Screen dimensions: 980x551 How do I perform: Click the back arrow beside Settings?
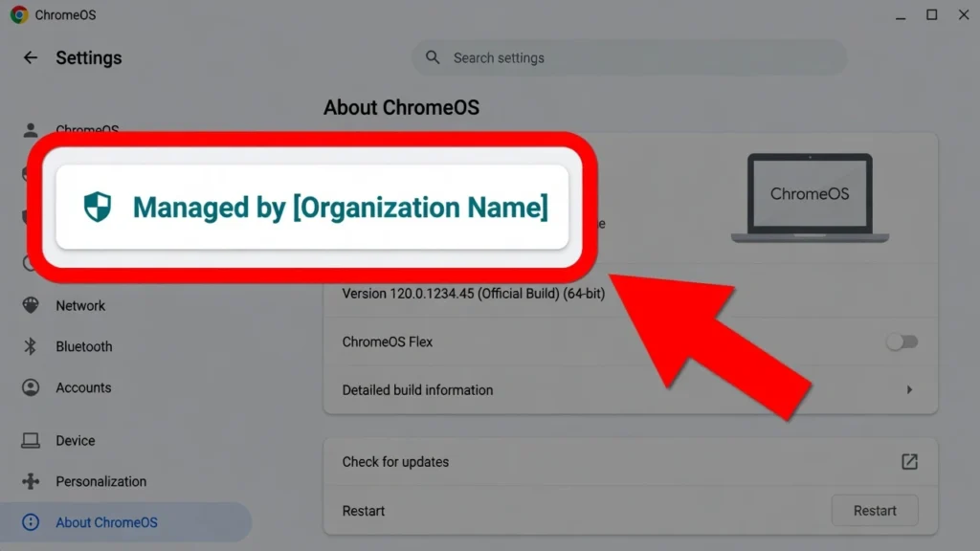coord(30,57)
